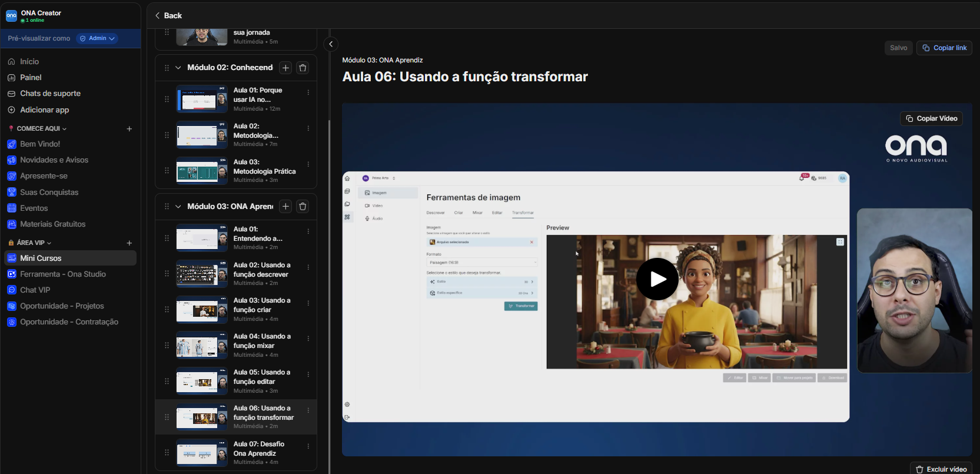The image size is (980, 474).
Task: Click drag handle of Aula 01: Entendendo
Action: [167, 238]
